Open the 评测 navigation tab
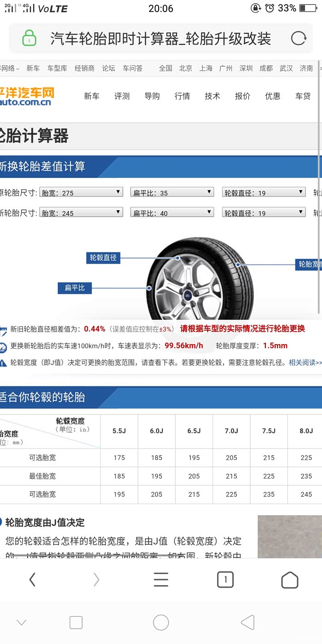 point(122,96)
